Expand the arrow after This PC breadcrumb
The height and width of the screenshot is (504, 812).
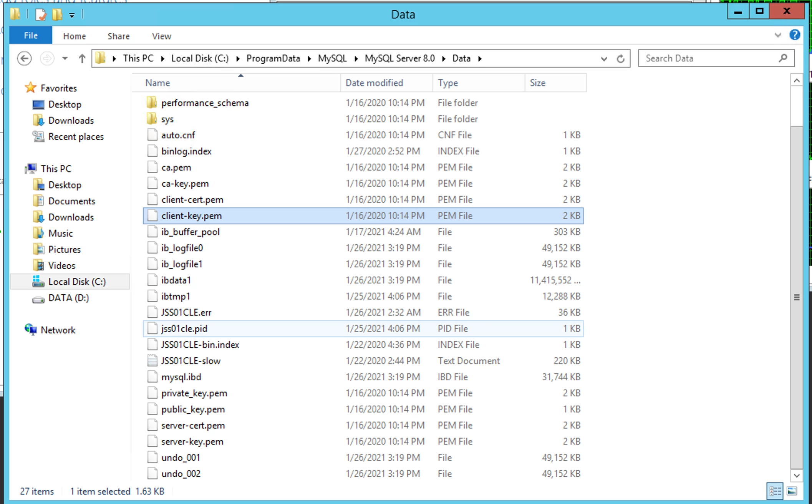click(x=162, y=58)
